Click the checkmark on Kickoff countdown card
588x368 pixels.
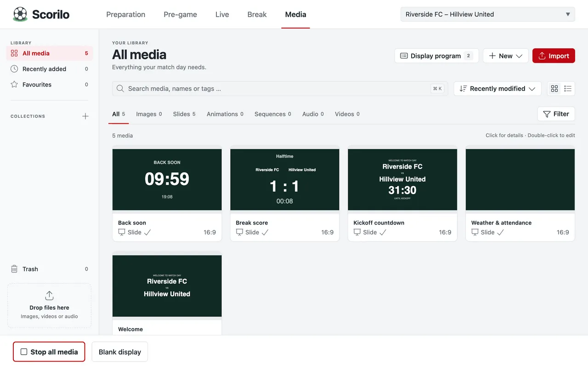[x=383, y=232]
